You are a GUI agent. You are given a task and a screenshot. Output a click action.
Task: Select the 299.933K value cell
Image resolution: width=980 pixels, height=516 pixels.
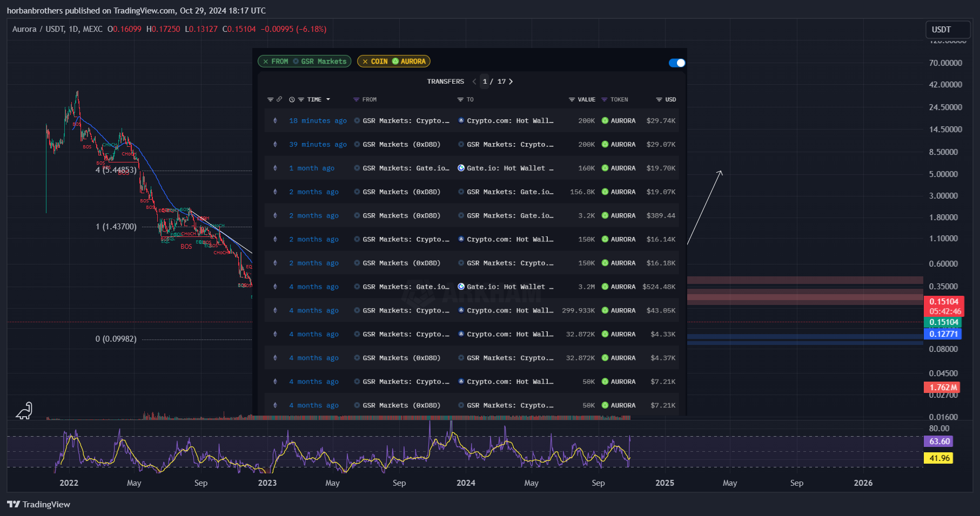pyautogui.click(x=578, y=311)
